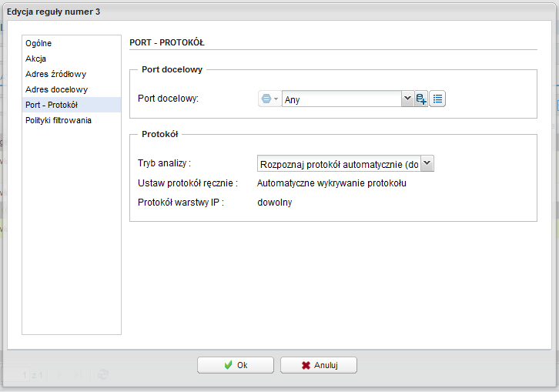Screen dimensions: 559x392
Task: Click the Edycja reguły numer 3 title
Action: (x=53, y=12)
